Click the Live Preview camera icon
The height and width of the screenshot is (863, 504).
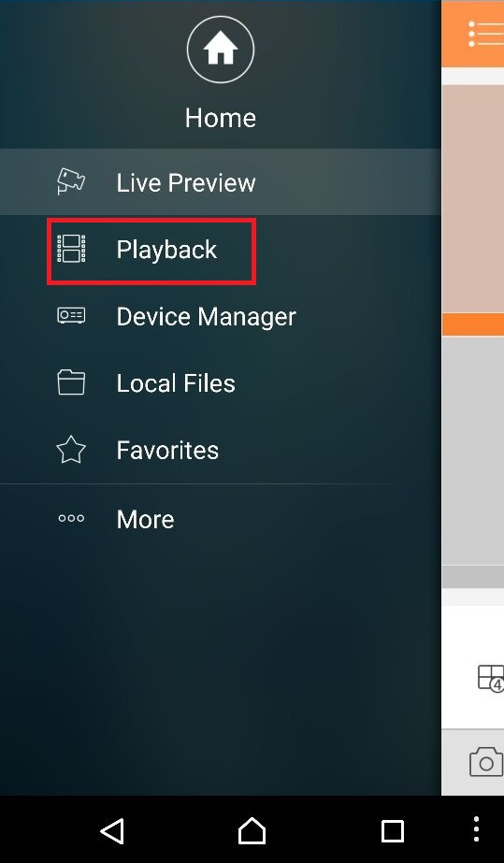[71, 181]
